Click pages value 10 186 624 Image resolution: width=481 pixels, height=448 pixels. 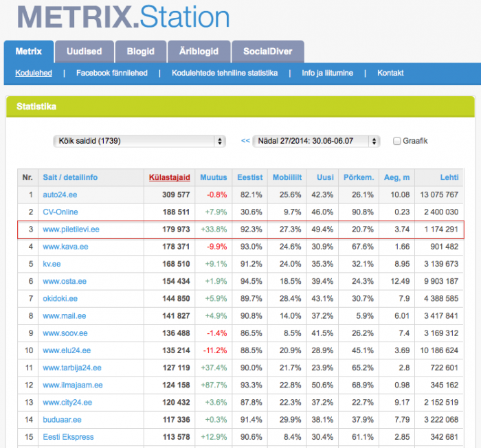[x=439, y=350]
